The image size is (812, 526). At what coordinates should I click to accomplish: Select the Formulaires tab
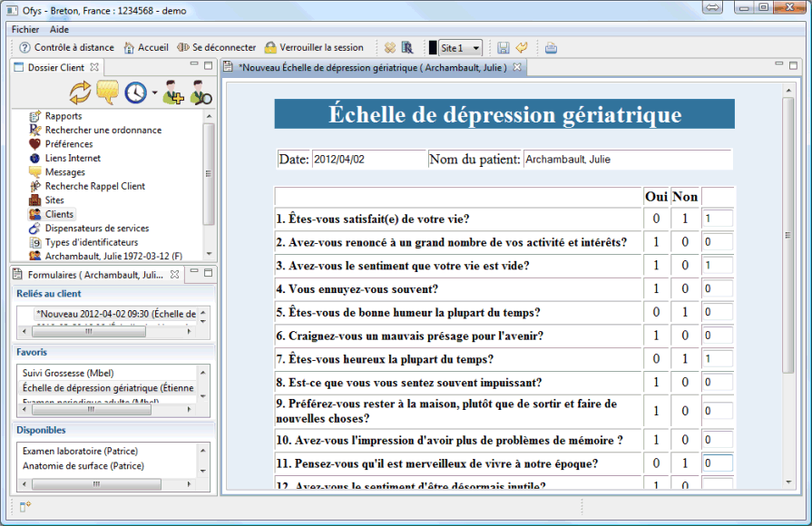[x=95, y=275]
